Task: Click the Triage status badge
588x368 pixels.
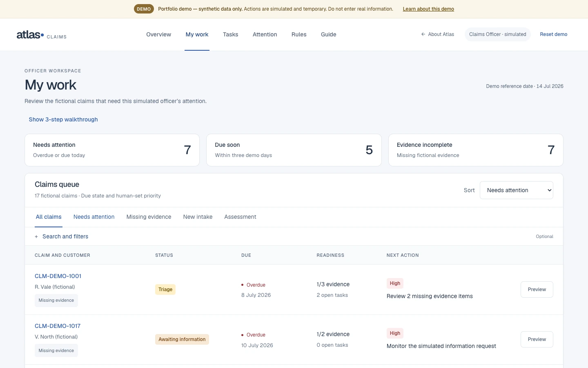Action: tap(165, 289)
